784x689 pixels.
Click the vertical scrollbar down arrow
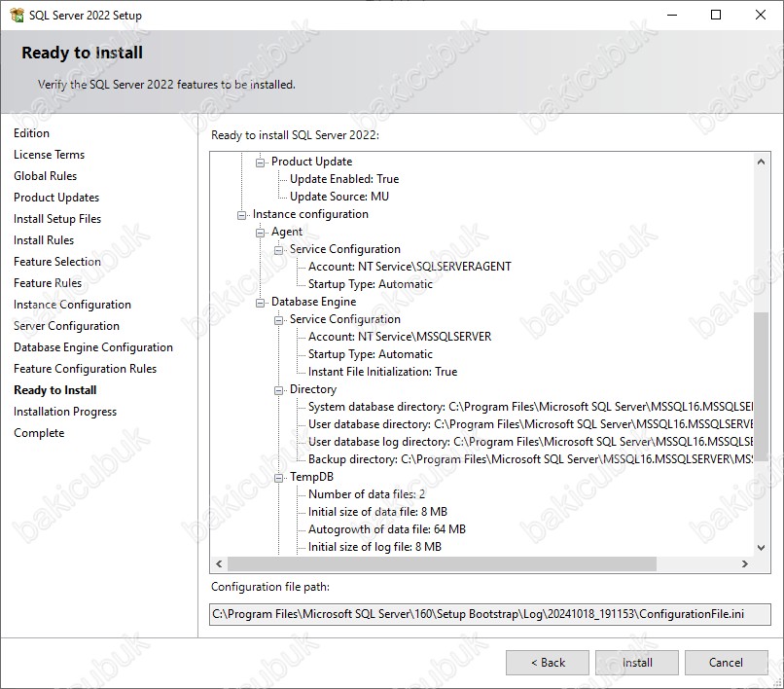point(761,547)
